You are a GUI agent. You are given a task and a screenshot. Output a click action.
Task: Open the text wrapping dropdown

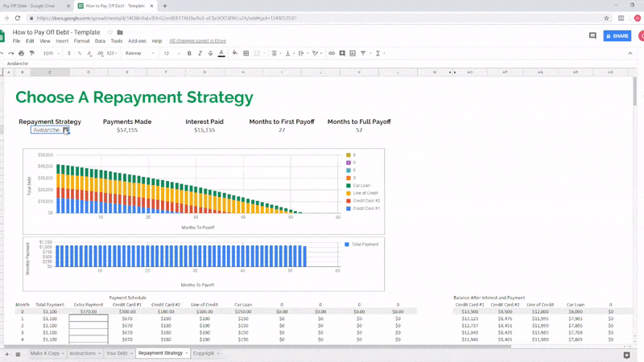tap(303, 53)
